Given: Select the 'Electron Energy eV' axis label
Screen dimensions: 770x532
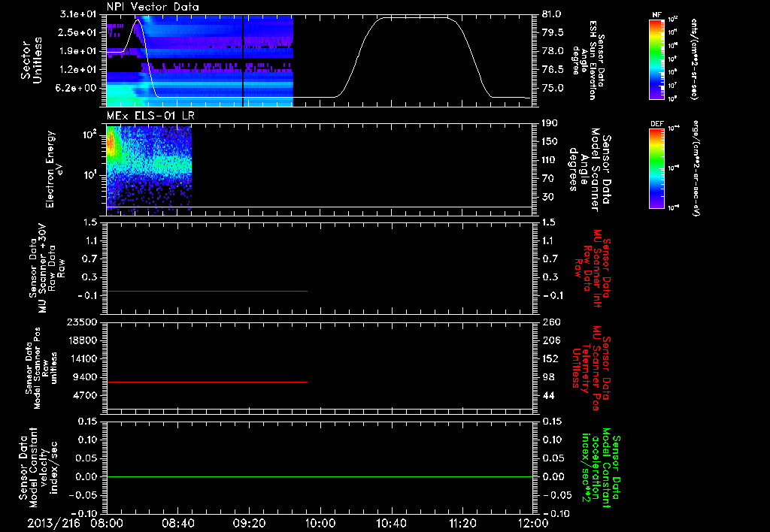Looking at the screenshot, I should pyautogui.click(x=54, y=169).
